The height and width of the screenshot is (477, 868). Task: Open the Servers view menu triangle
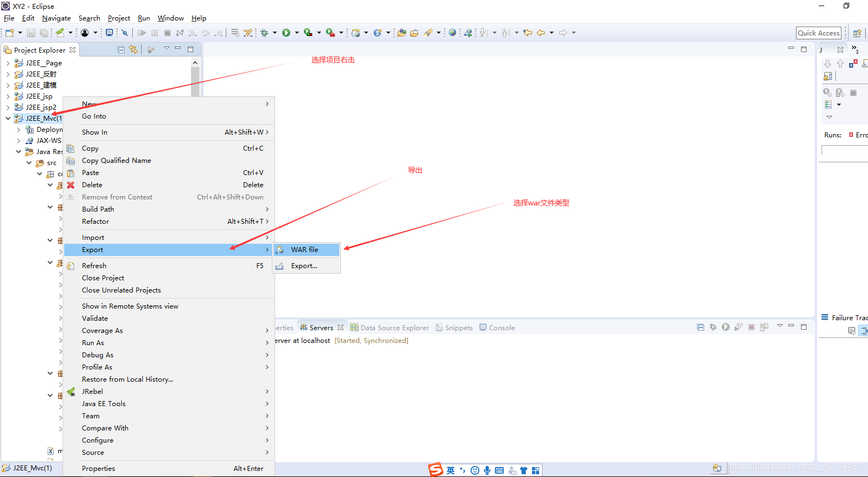pyautogui.click(x=779, y=326)
